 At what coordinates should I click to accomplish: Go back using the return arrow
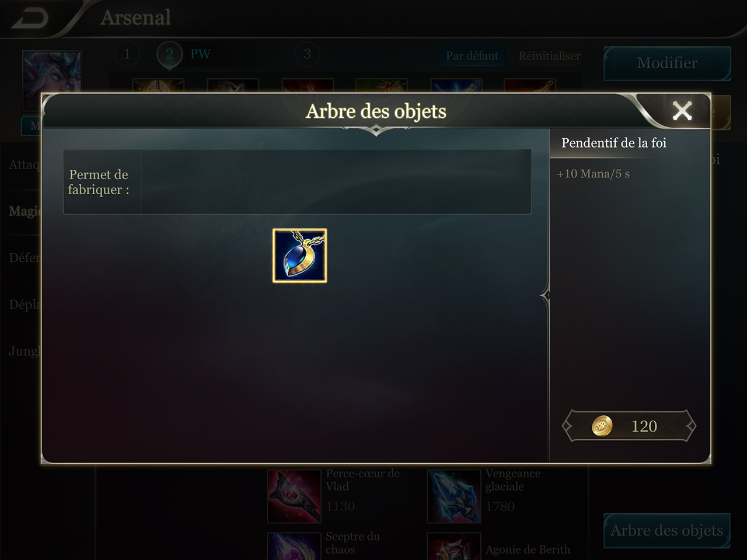[x=30, y=17]
